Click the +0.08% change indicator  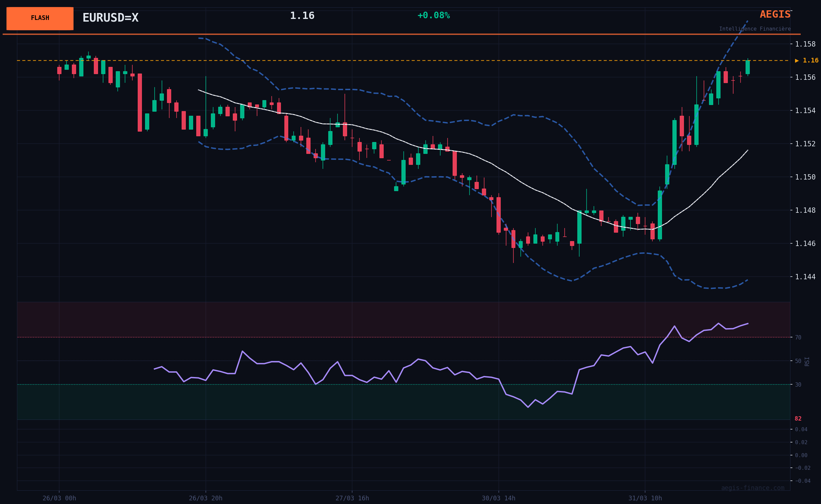pos(433,15)
